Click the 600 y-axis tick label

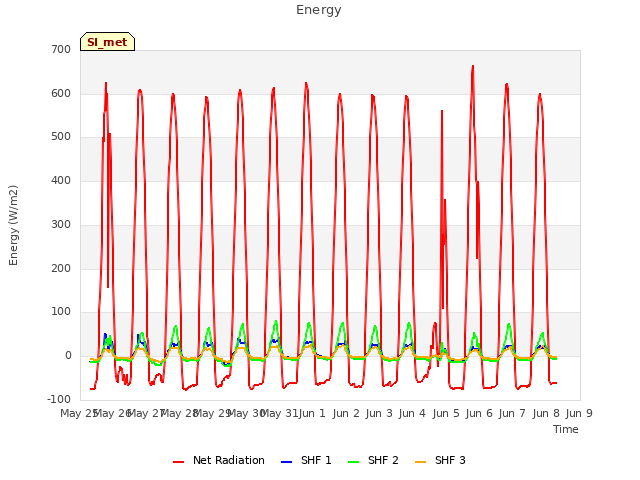coord(61,93)
